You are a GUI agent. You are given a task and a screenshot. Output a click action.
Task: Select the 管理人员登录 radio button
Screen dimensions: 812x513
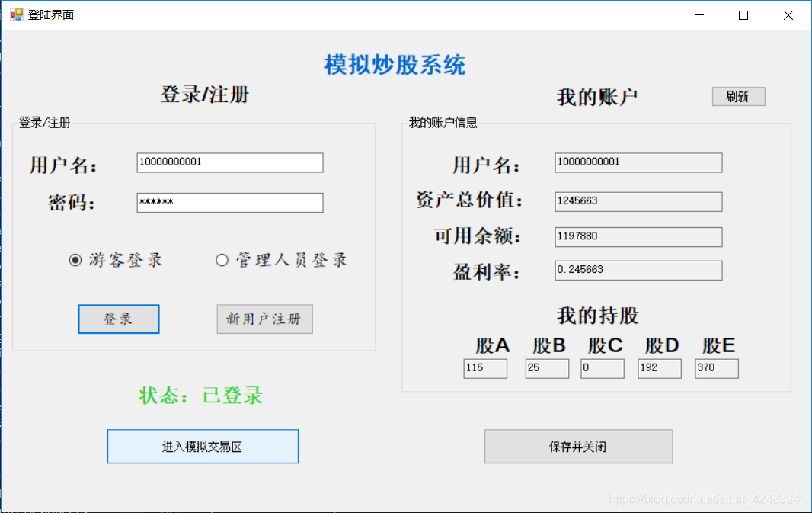[222, 260]
